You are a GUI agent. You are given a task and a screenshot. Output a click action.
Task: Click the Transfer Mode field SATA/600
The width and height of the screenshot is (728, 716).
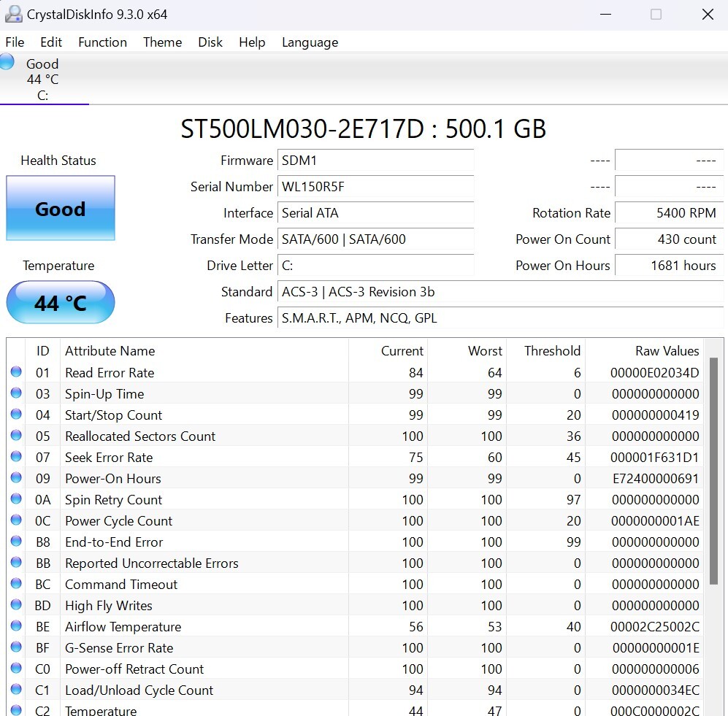(x=375, y=239)
